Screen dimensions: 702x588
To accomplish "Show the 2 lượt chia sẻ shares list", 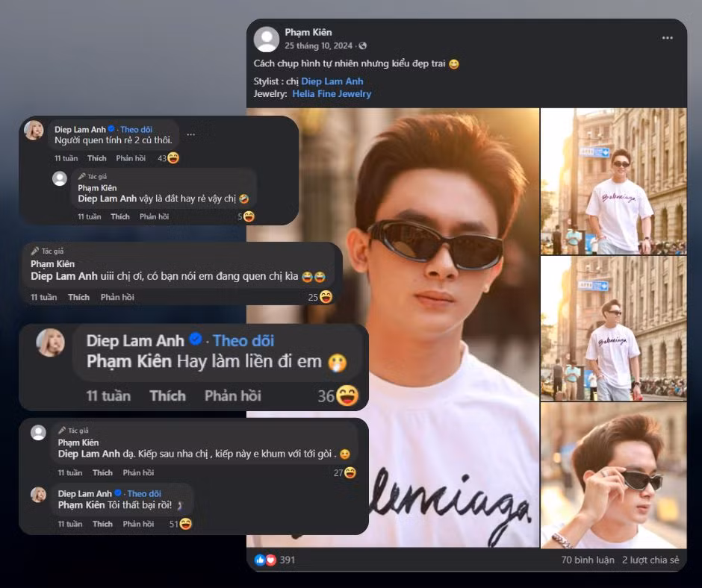I will (650, 560).
